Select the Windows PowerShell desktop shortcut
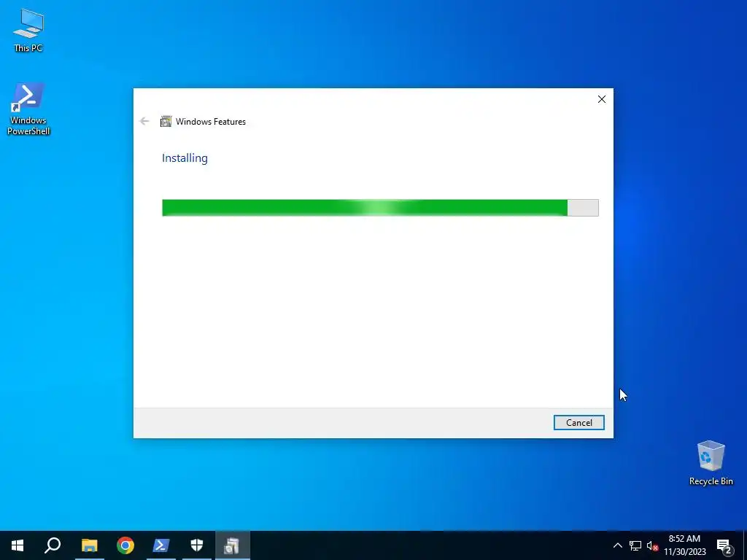This screenshot has height=560, width=747. pyautogui.click(x=28, y=109)
